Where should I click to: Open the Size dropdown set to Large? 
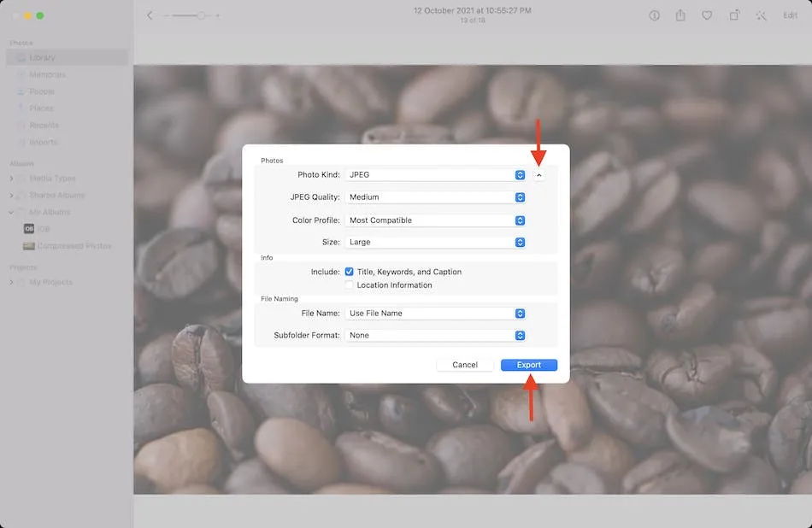(x=435, y=243)
